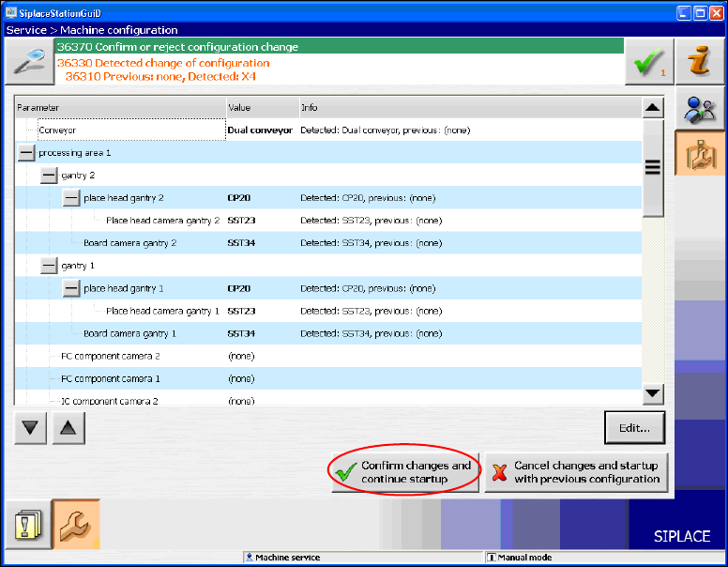The height and width of the screenshot is (567, 728).
Task: Select the Conveyor parameter row
Action: [58, 130]
